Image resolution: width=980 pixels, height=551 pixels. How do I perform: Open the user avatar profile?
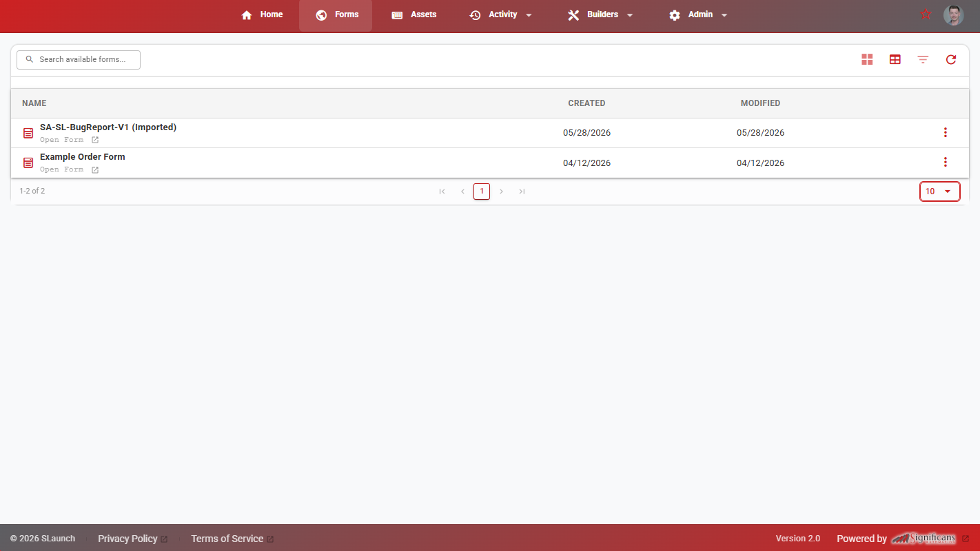pos(954,15)
